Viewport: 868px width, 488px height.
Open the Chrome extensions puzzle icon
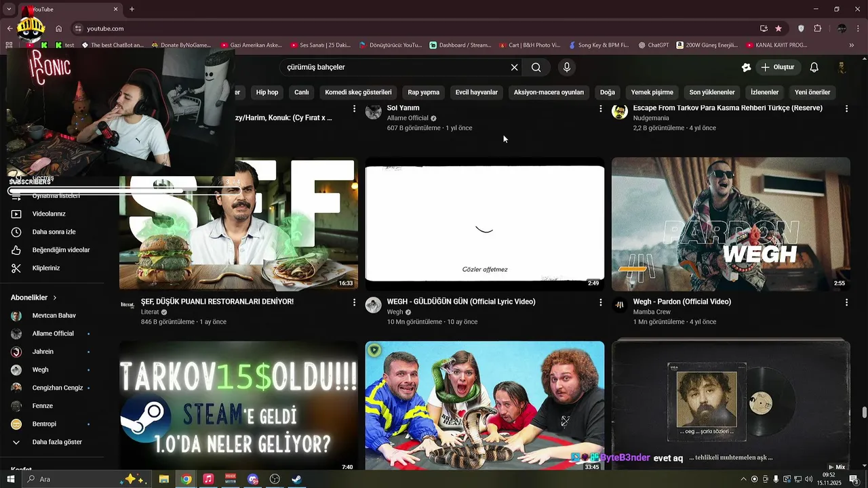coord(817,28)
